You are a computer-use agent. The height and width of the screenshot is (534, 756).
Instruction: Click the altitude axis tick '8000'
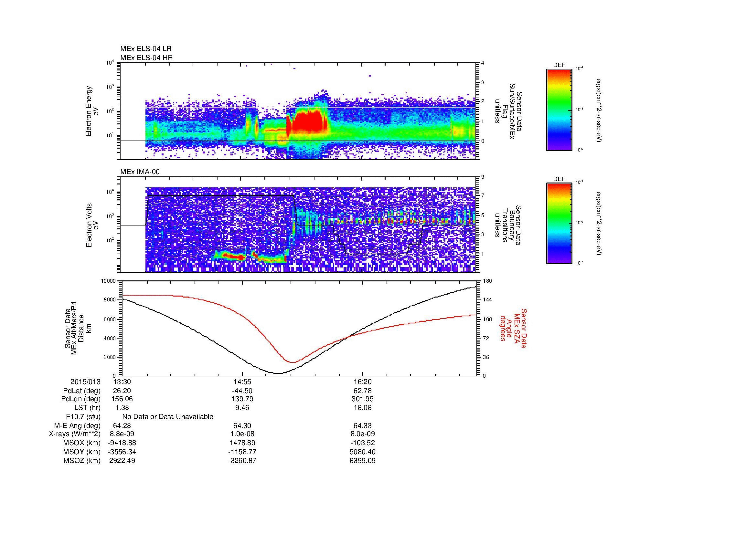pos(110,300)
